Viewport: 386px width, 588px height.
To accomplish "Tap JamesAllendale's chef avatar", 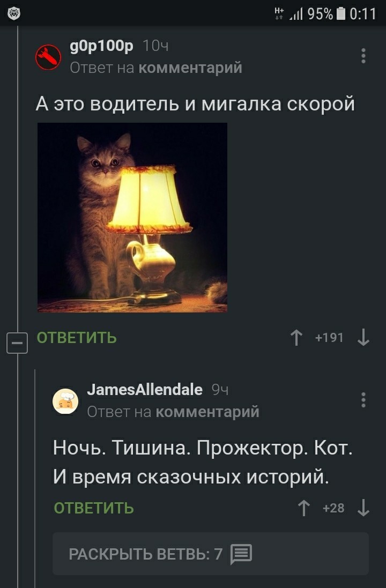I will 65,401.
